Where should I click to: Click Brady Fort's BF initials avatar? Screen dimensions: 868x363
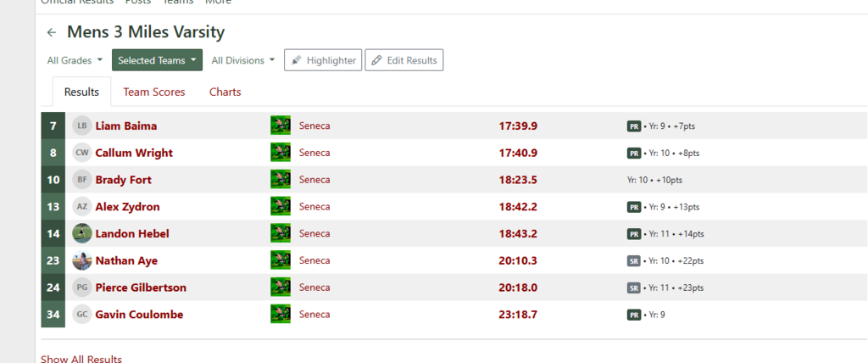point(82,180)
